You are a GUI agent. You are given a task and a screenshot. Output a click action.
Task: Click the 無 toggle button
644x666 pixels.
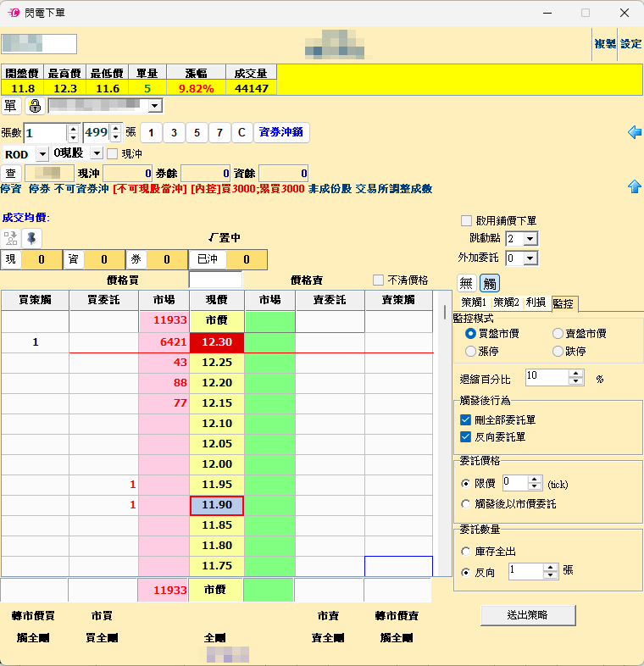point(466,283)
